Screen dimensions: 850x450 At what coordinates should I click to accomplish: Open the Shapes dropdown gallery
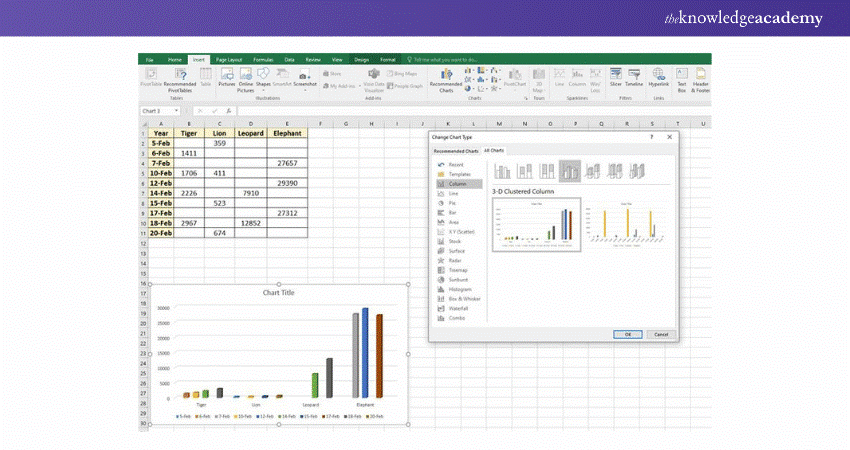[263, 78]
